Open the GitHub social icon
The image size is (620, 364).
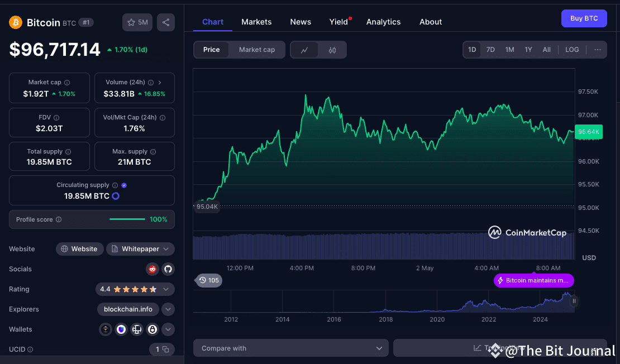(x=168, y=269)
